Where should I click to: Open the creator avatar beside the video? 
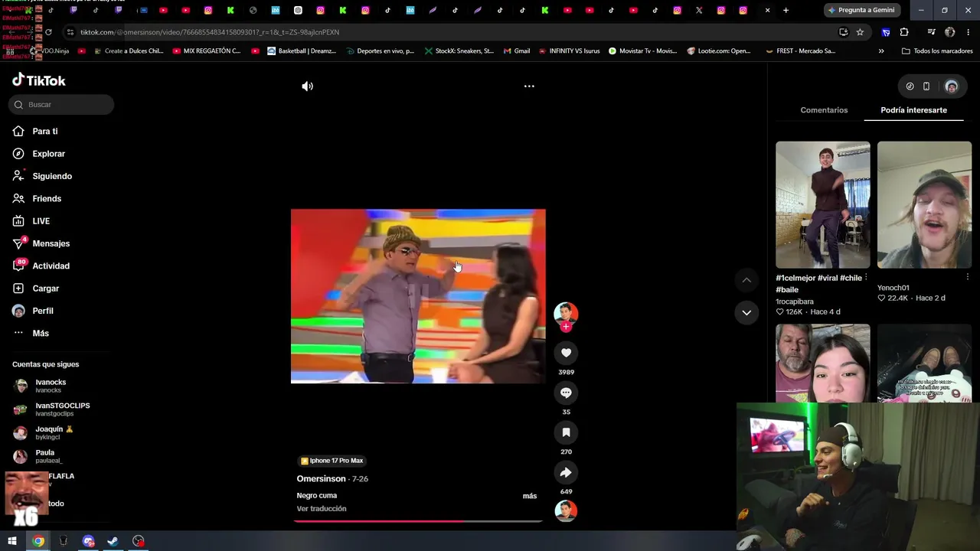[566, 313]
